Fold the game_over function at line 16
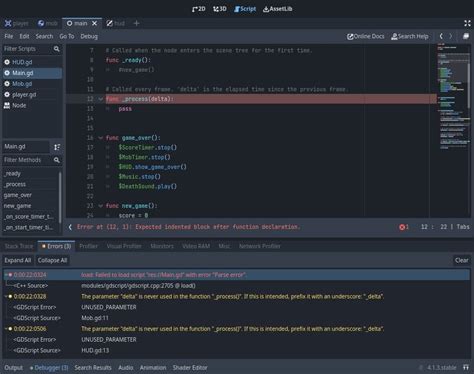Image resolution: width=474 pixels, height=374 pixels. pyautogui.click(x=100, y=138)
